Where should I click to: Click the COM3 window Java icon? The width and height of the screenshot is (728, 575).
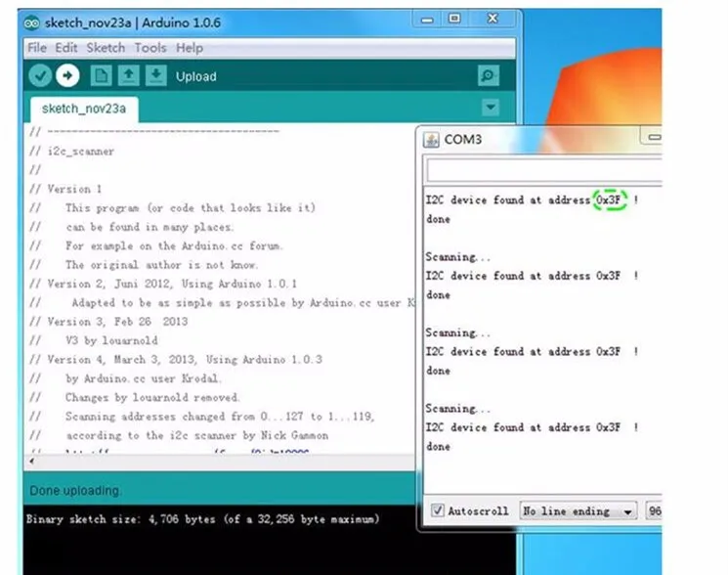tap(431, 139)
